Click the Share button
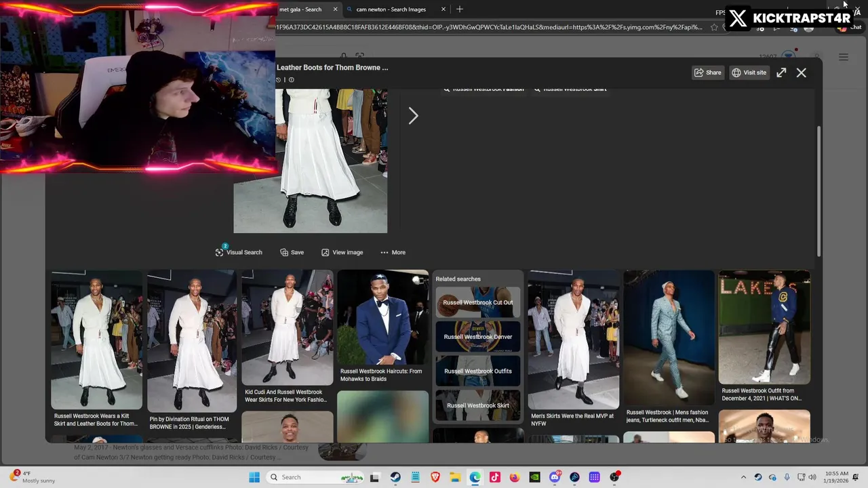The width and height of the screenshot is (868, 488). point(707,73)
